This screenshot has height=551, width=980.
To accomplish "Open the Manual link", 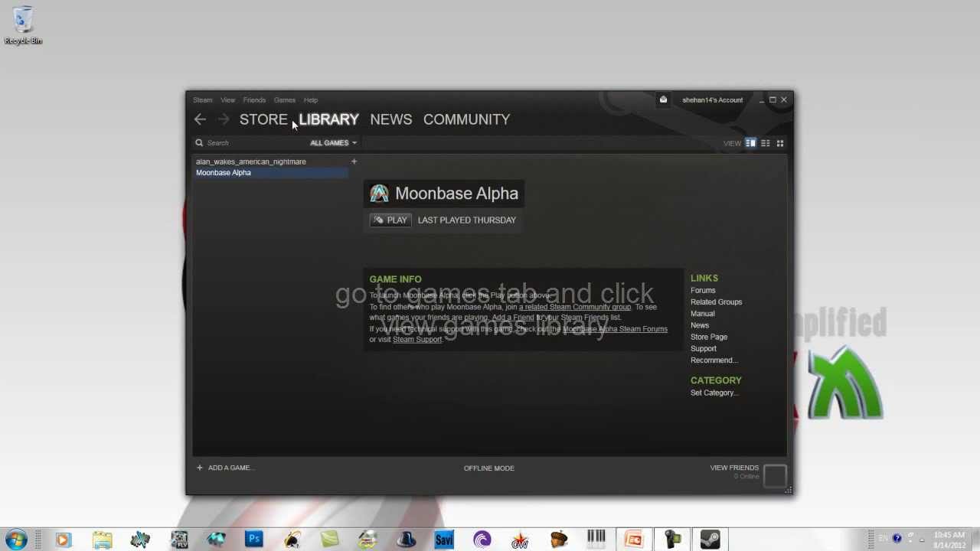I will click(702, 314).
